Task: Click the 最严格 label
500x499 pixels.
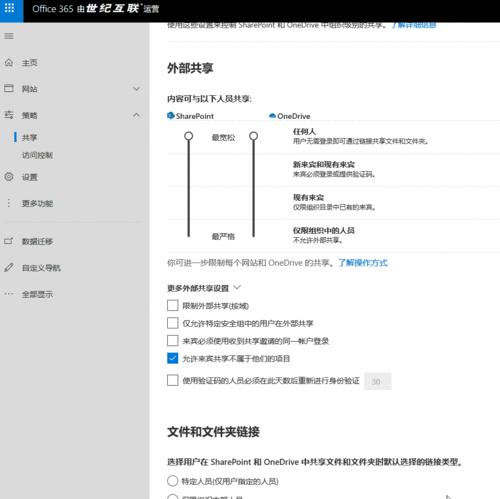Action: [x=223, y=237]
